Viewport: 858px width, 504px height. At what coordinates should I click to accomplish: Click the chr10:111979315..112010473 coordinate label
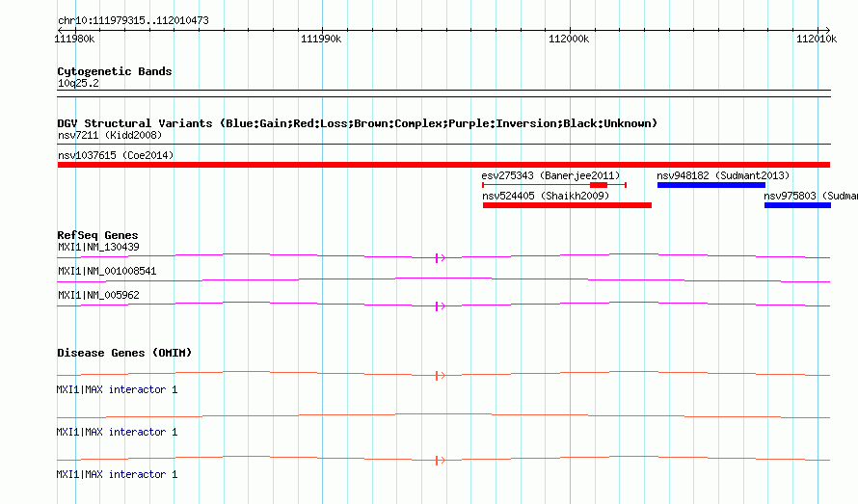133,20
